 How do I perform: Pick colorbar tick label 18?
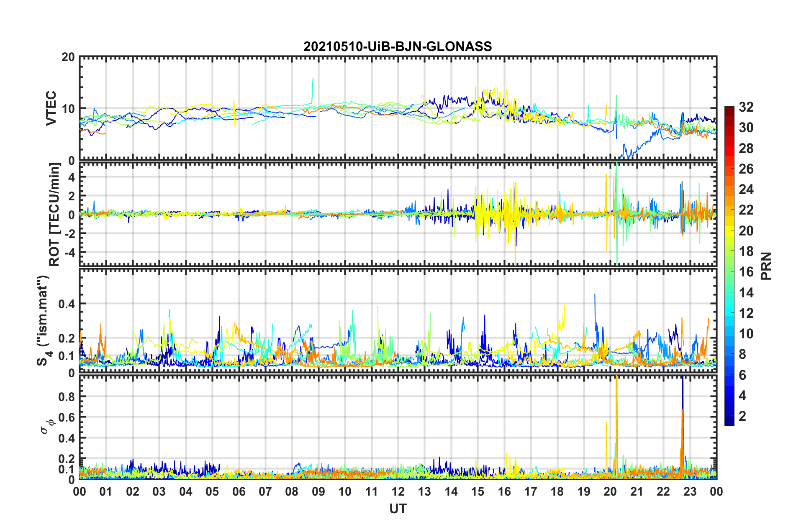tap(746, 251)
